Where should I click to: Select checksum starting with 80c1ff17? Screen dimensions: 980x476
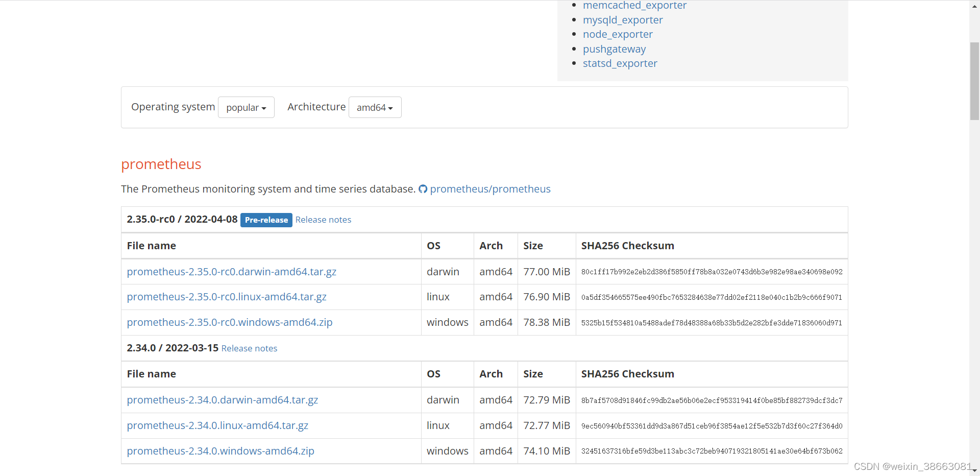tap(712, 272)
